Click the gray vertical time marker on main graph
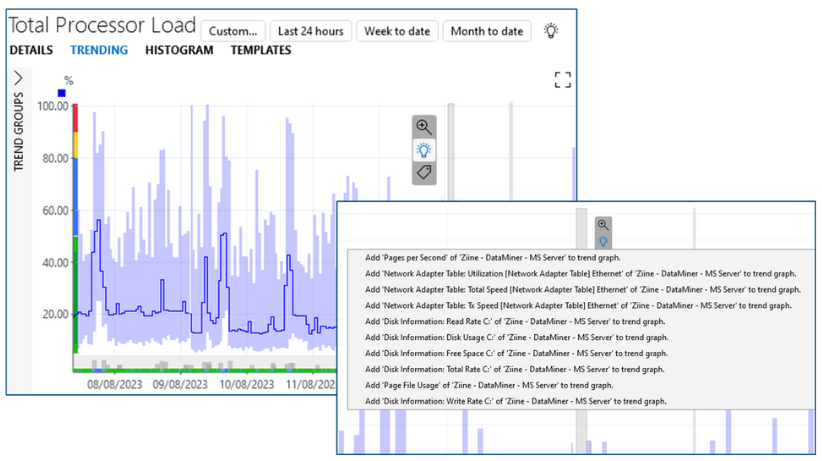 450,152
